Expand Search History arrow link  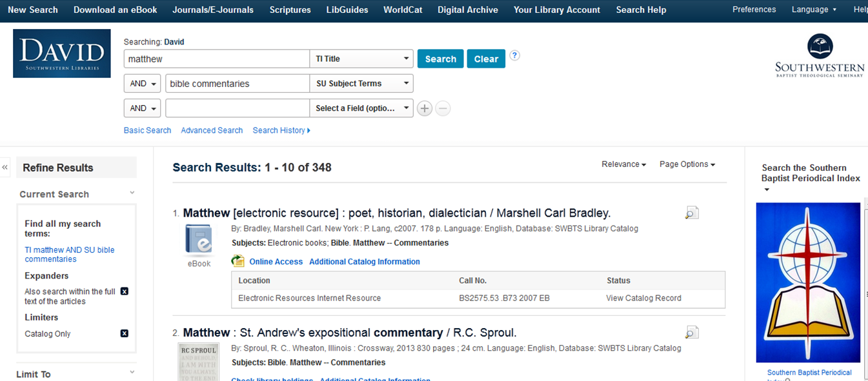coord(281,130)
